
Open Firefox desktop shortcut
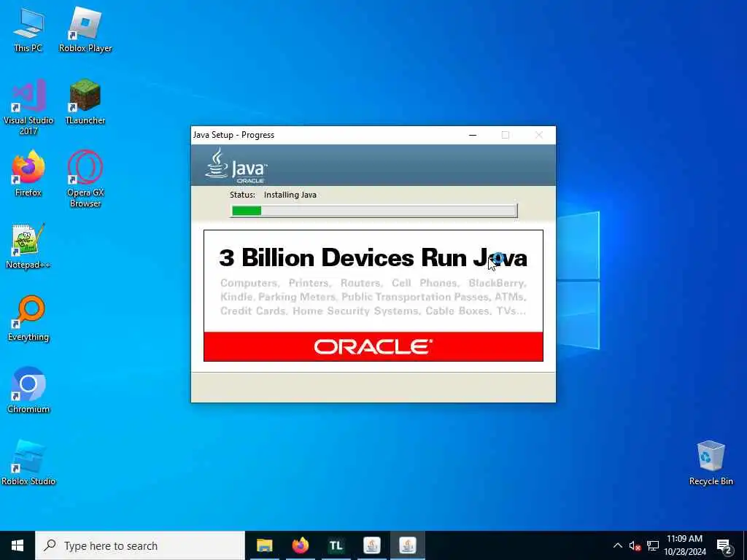28,174
